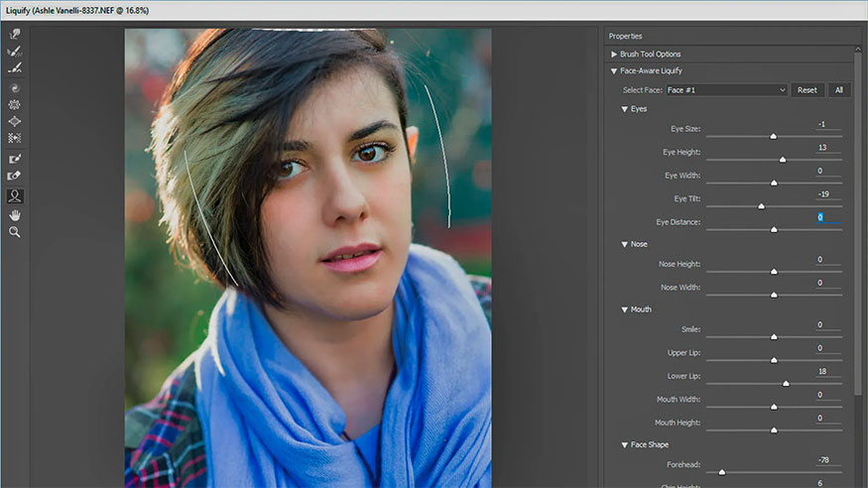The image size is (868, 488).
Task: Activate the Face tool
Action: click(x=15, y=195)
